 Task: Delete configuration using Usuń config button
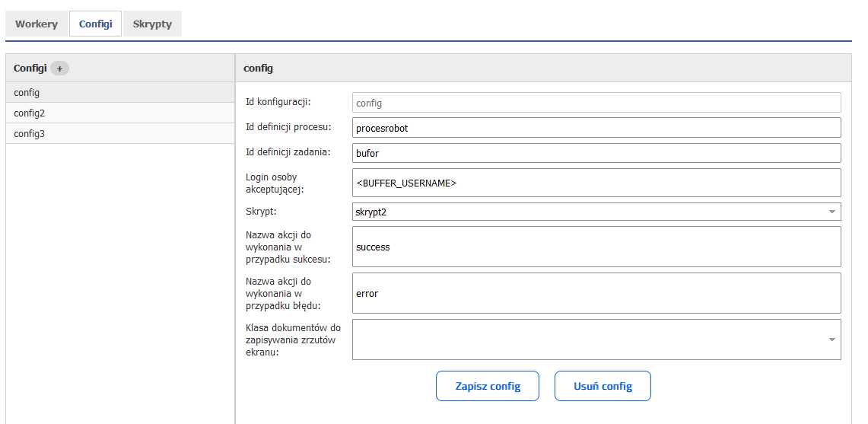pos(603,386)
